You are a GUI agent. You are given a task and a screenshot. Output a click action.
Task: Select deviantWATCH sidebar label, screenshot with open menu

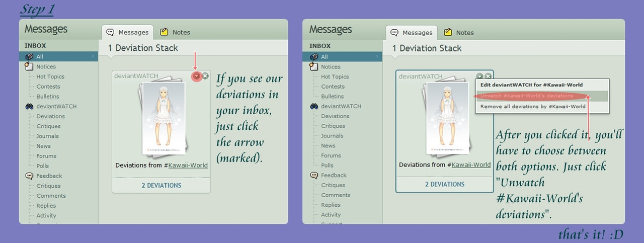tap(341, 106)
